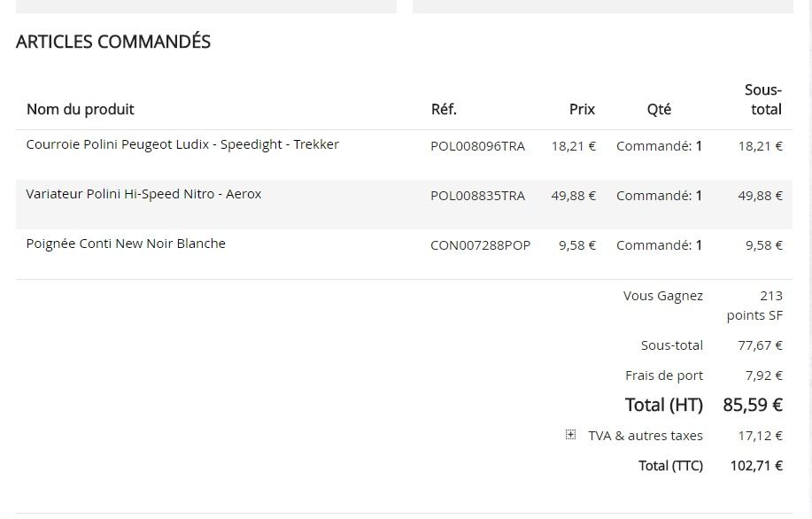Click reference POL008835TRA
This screenshot has height=519, width=812.
tap(477, 196)
